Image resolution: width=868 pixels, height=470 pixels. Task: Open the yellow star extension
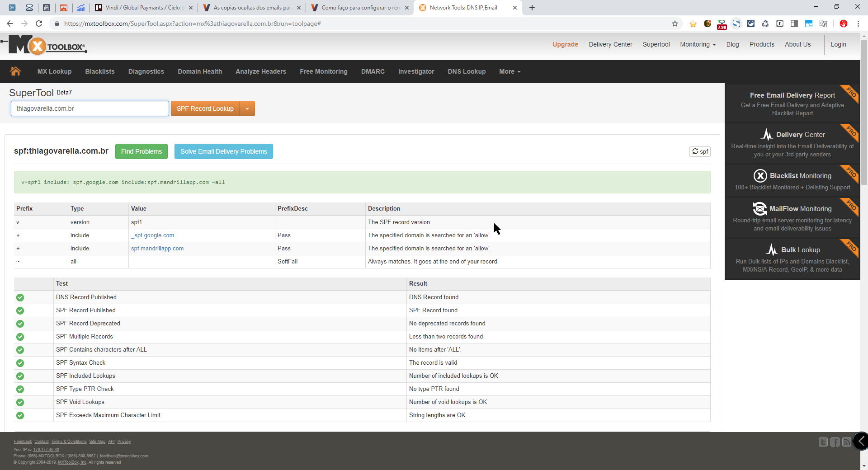pyautogui.click(x=693, y=23)
